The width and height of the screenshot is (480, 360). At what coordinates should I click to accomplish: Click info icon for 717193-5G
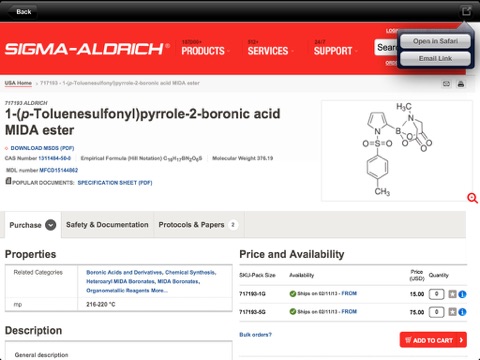[x=462, y=312]
